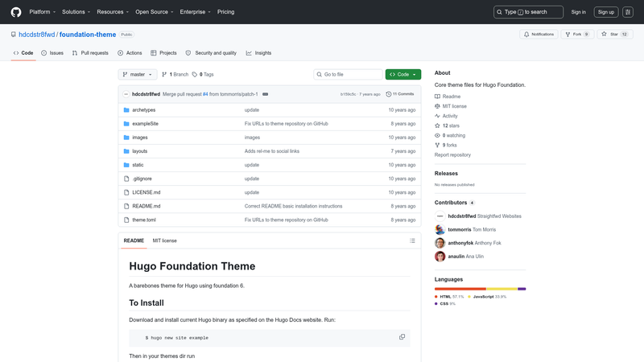Click the repository icon before owner name

click(x=14, y=35)
